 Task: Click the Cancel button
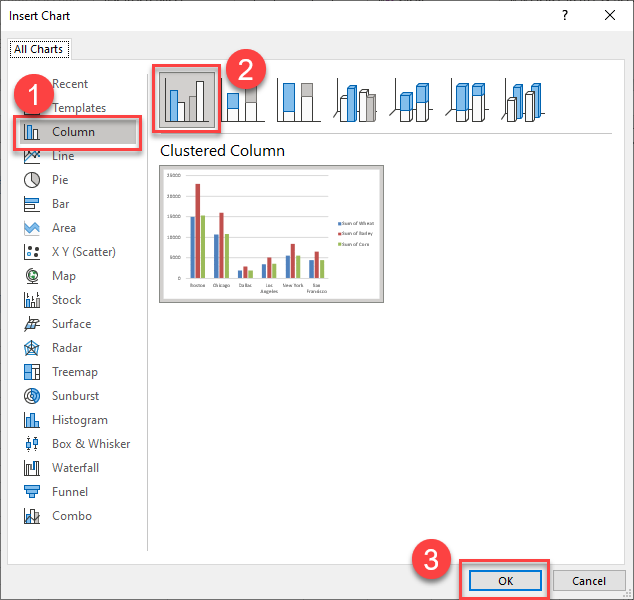[x=588, y=581]
